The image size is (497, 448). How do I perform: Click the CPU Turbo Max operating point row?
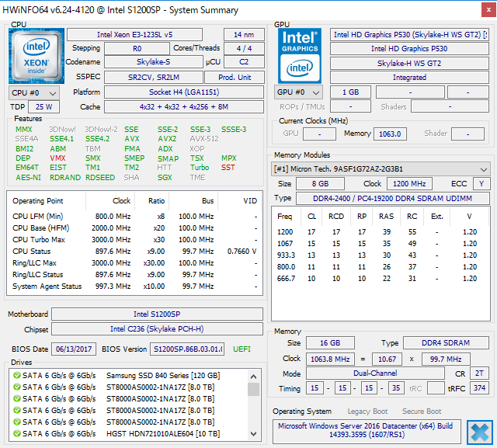pyautogui.click(x=134, y=239)
